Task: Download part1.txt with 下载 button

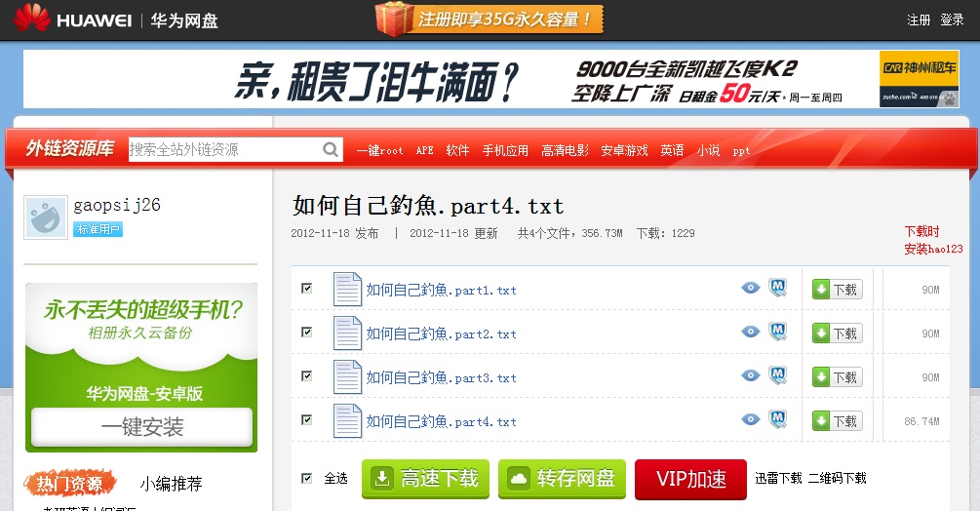Action: click(837, 290)
